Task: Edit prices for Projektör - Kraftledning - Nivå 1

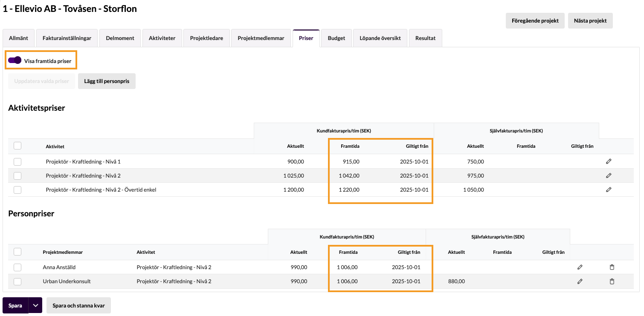Action: click(609, 161)
